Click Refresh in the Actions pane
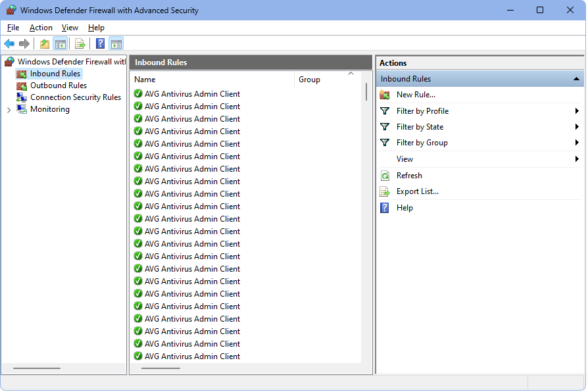Viewport: 588px width, 392px height. (409, 176)
